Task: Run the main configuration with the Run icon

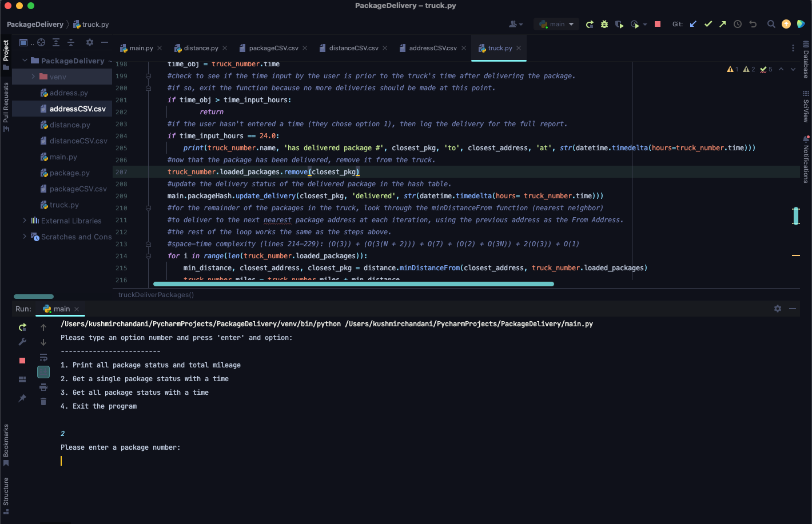Action: (590, 24)
